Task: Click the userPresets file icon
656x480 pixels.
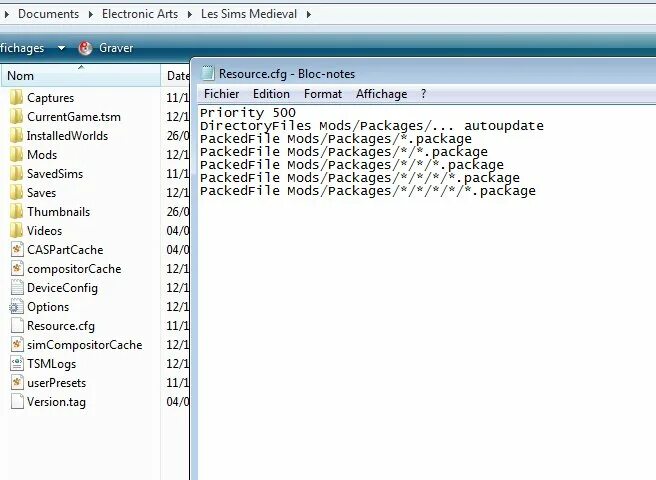Action: coord(17,382)
